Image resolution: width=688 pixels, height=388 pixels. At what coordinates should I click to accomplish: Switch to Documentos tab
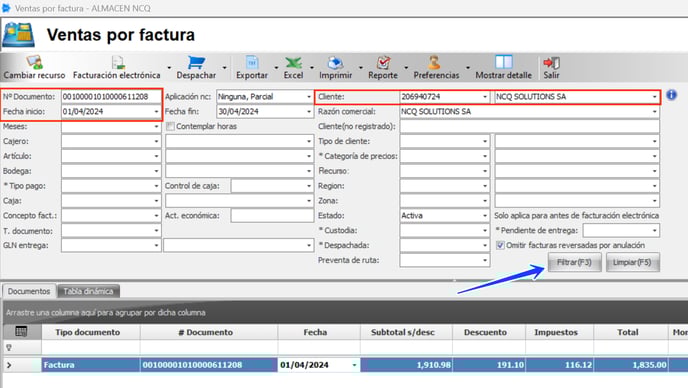tap(29, 291)
